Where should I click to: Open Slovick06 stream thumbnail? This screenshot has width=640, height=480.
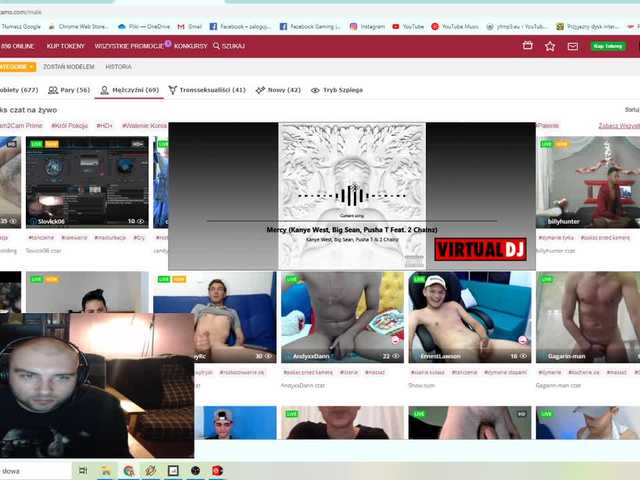point(87,182)
